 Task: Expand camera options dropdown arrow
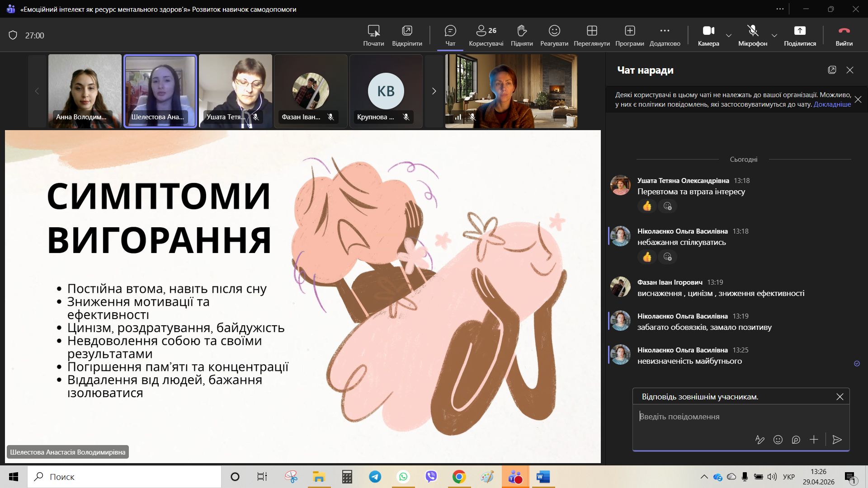coord(729,35)
